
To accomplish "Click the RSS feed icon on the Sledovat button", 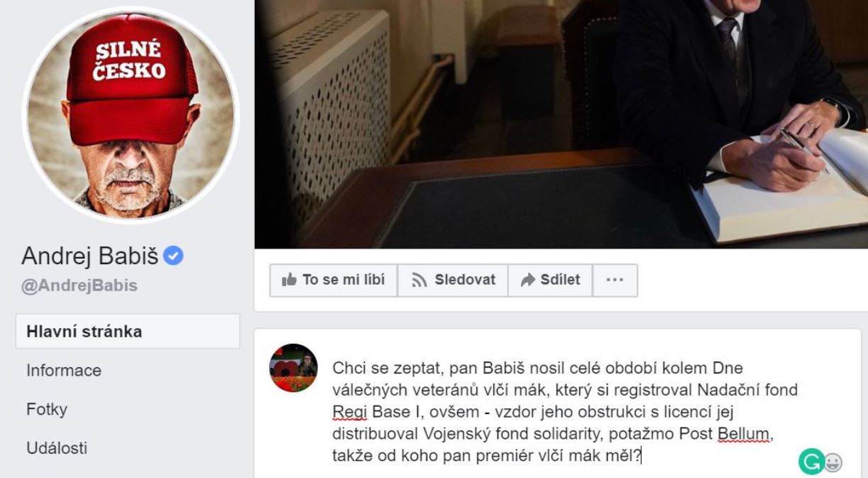I will coord(419,280).
